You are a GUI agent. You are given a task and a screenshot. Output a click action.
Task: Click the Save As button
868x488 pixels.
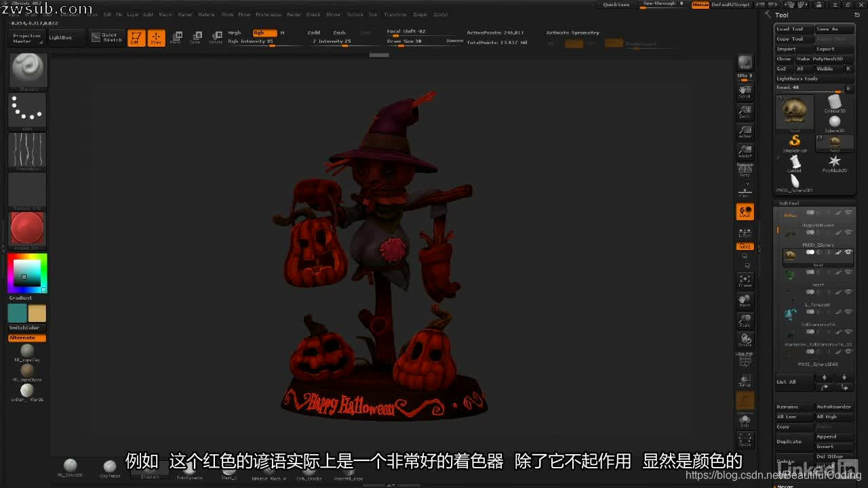click(833, 29)
